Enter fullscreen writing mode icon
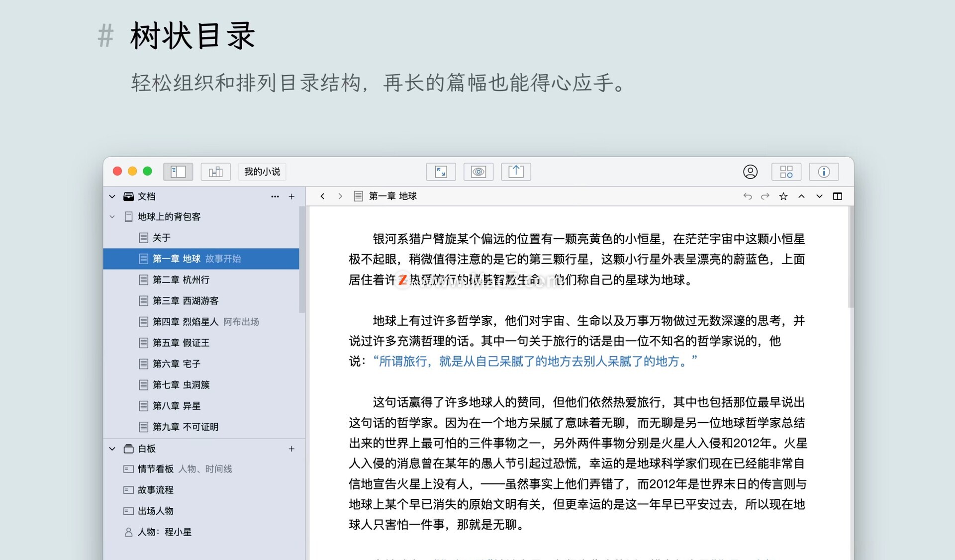Screen dimensions: 955x560 [x=441, y=172]
